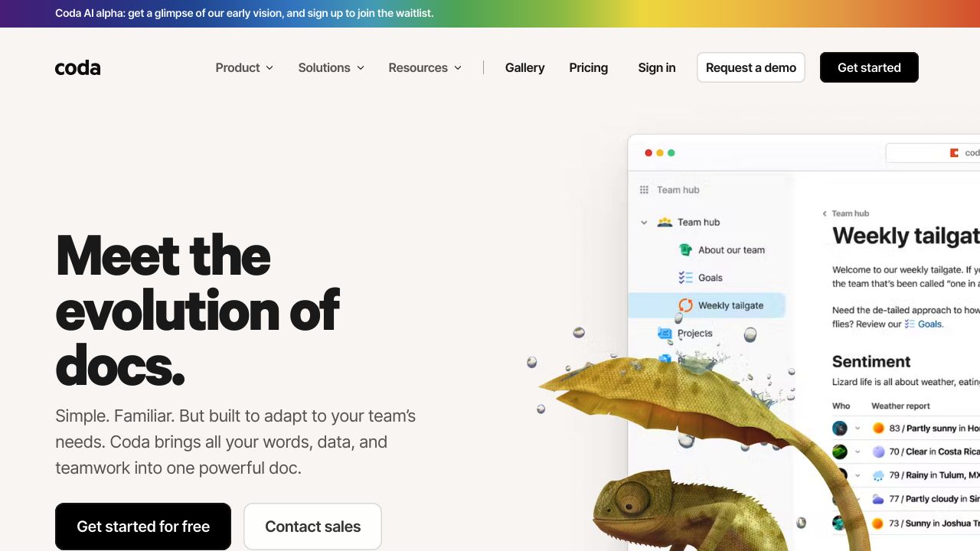Click the rain cloud icon beside 79 / Rainy
Viewport: 980px width, 551px height.
coord(878,475)
